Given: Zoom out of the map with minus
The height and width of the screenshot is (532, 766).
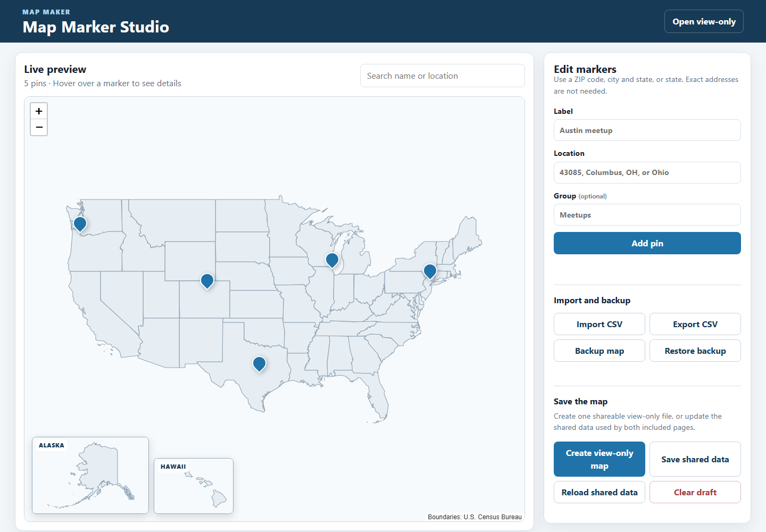Looking at the screenshot, I should point(39,128).
